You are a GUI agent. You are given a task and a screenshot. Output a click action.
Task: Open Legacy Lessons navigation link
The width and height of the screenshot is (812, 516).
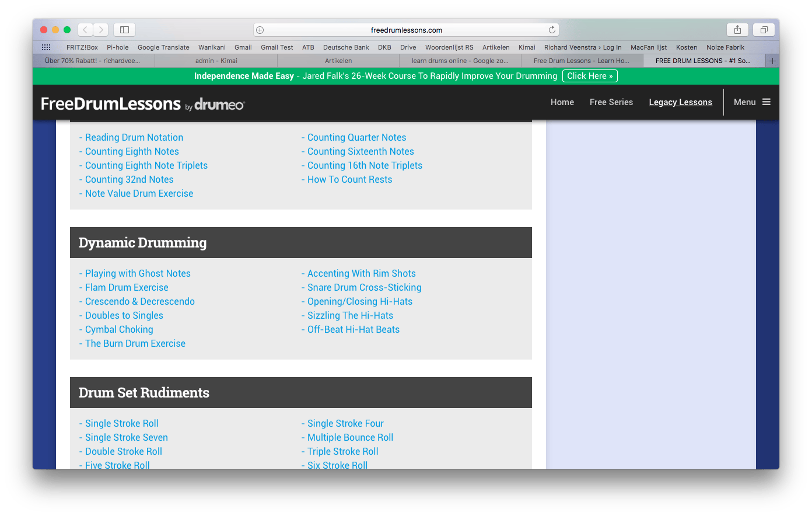pyautogui.click(x=681, y=102)
